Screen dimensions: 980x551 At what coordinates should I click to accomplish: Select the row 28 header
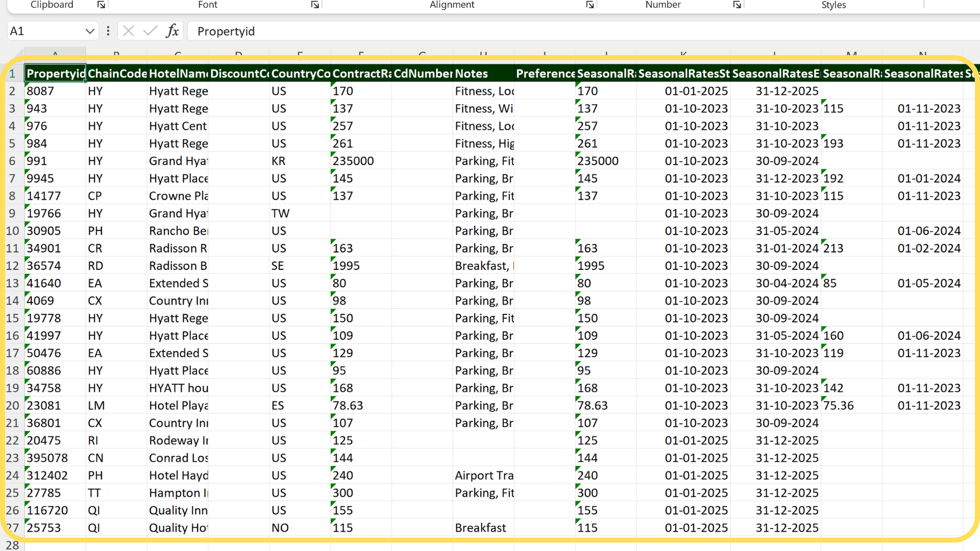click(12, 545)
